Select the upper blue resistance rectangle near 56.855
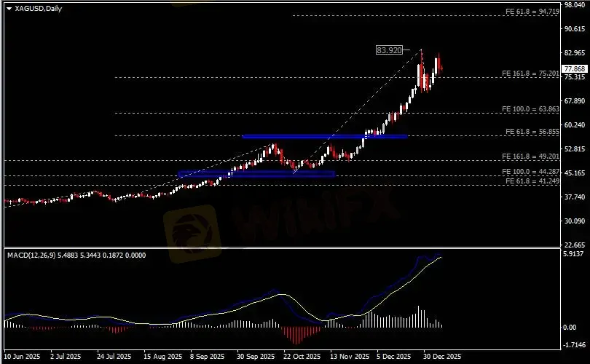Screen dimensions: 590x364 pos(325,136)
